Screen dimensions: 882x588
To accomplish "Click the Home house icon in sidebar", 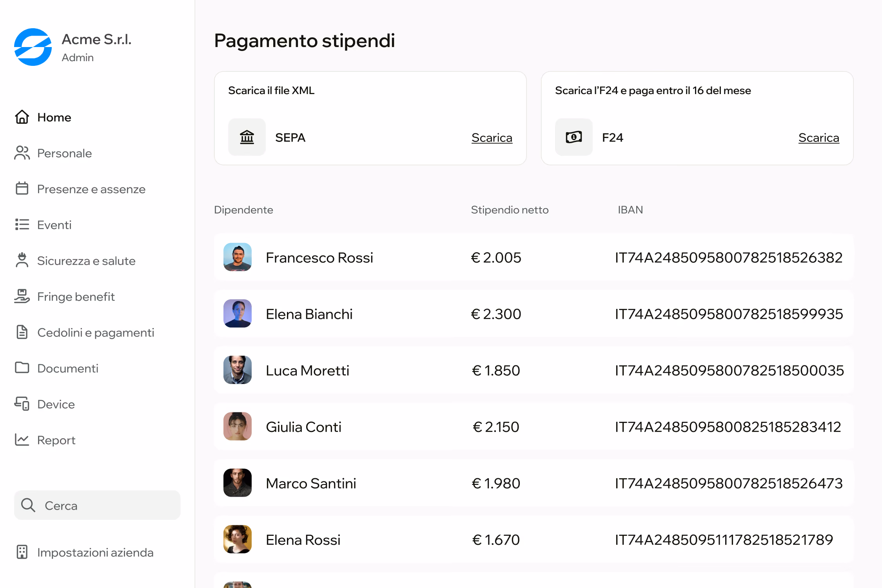I will 22,117.
